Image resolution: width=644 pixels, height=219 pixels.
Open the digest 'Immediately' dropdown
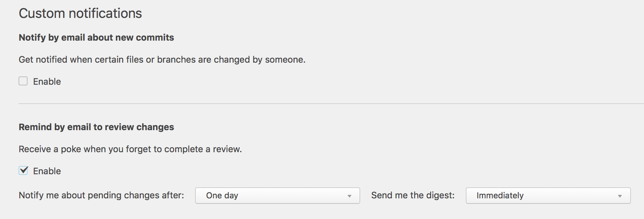[548, 196]
